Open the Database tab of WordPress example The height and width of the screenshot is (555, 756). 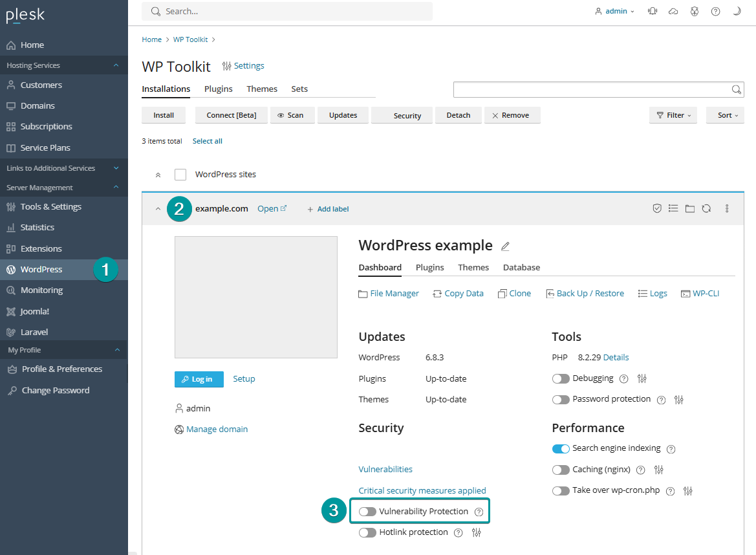pyautogui.click(x=521, y=267)
